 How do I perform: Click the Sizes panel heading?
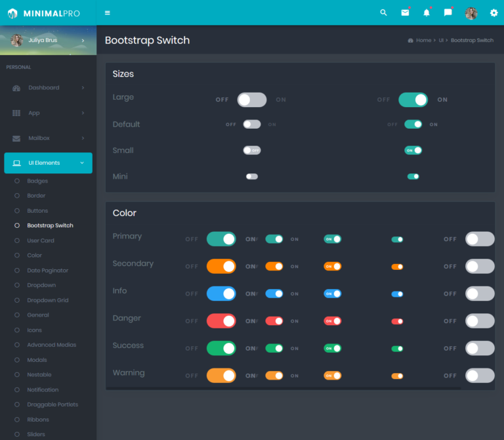(x=123, y=74)
